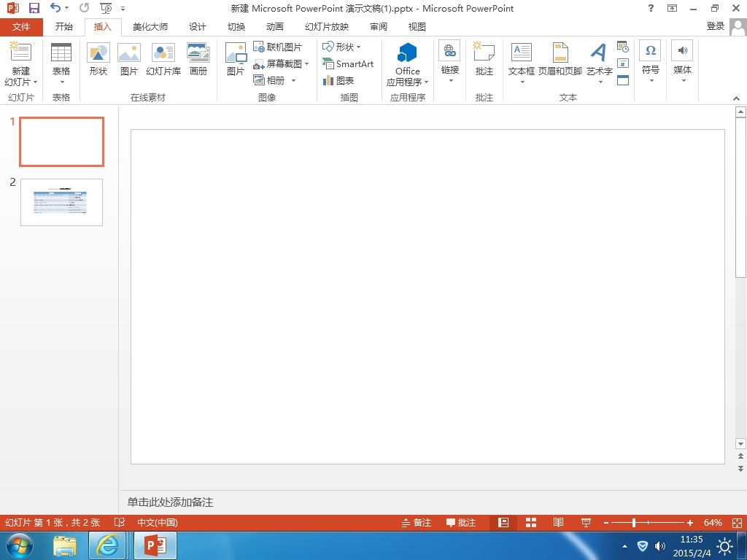Insert a new slide with 新建幻灯片 icon
The width and height of the screenshot is (747, 560).
pos(20,52)
